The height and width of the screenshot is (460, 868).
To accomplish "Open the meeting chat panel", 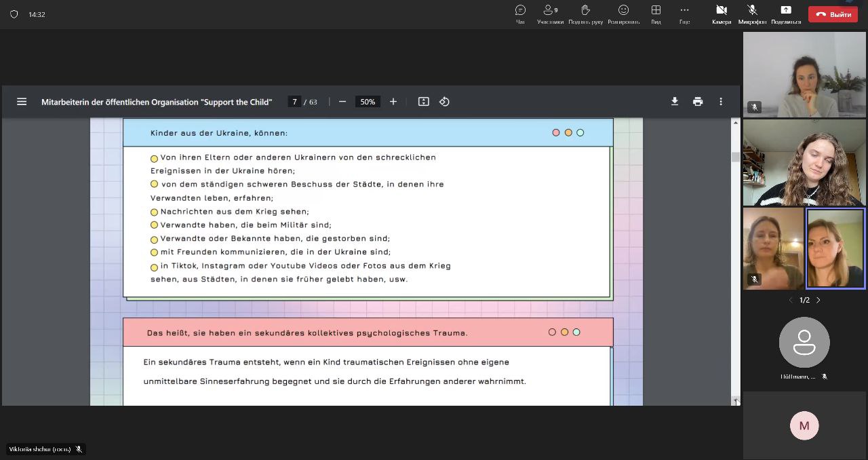I will 520,14.
